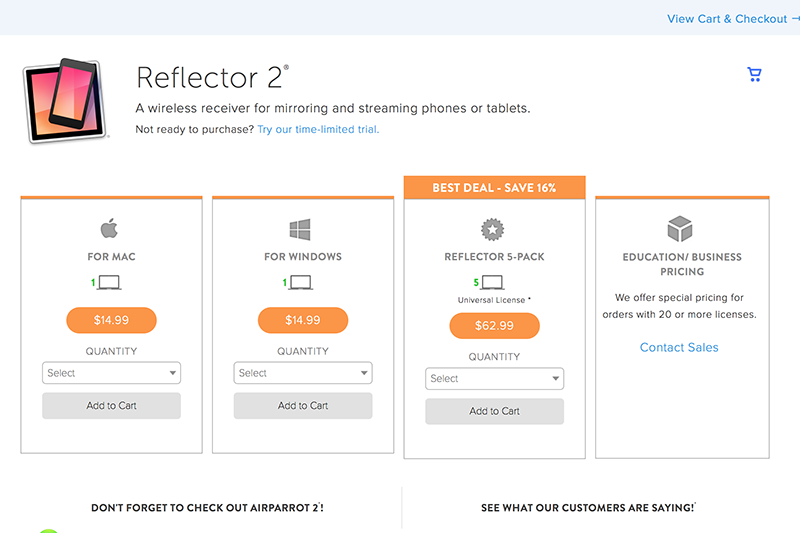Open the For Windows quantity dropdown
The height and width of the screenshot is (533, 800).
coord(303,373)
